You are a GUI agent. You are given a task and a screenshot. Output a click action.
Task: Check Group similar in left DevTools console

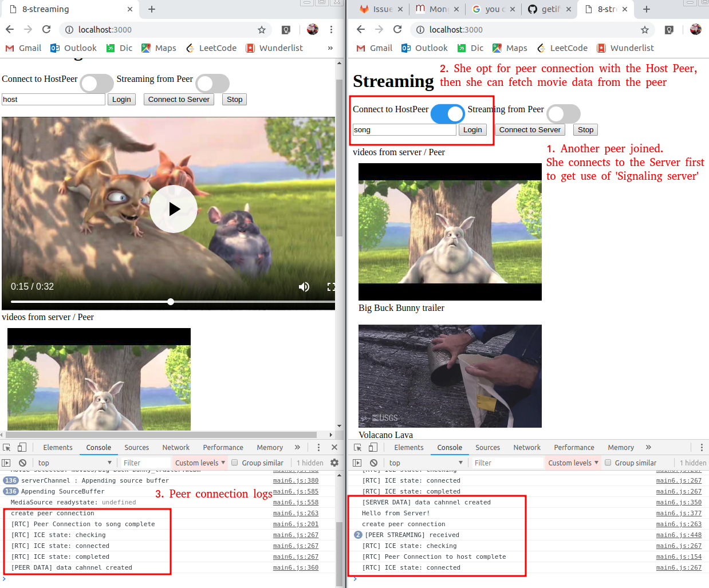click(234, 463)
